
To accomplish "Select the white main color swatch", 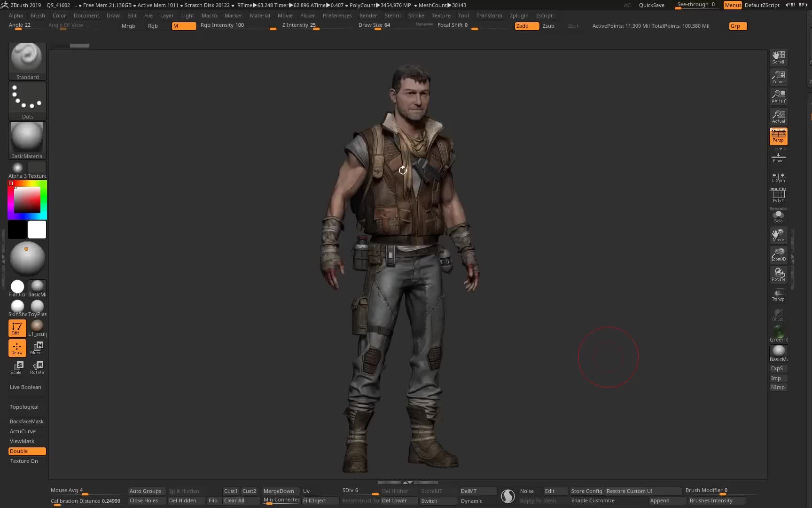I will coord(37,230).
